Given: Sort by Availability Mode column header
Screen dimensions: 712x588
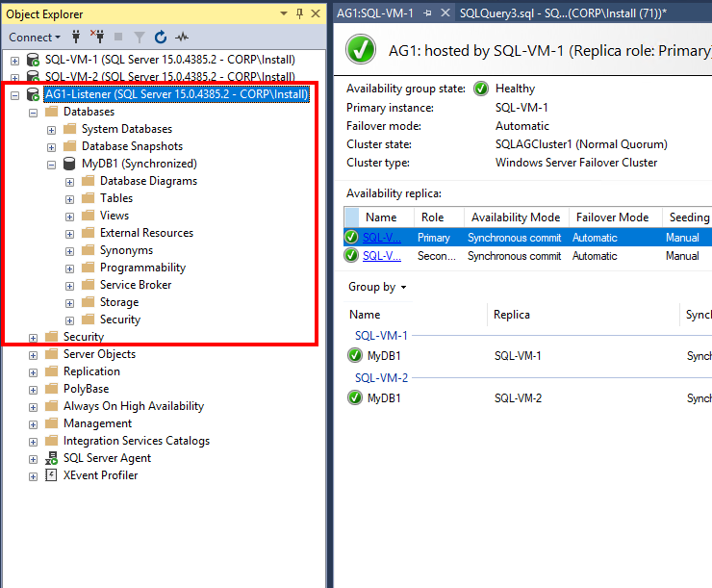Looking at the screenshot, I should pyautogui.click(x=516, y=217).
